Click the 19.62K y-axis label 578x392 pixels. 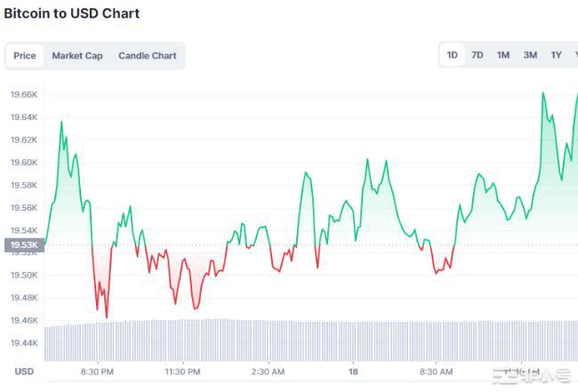click(x=24, y=140)
